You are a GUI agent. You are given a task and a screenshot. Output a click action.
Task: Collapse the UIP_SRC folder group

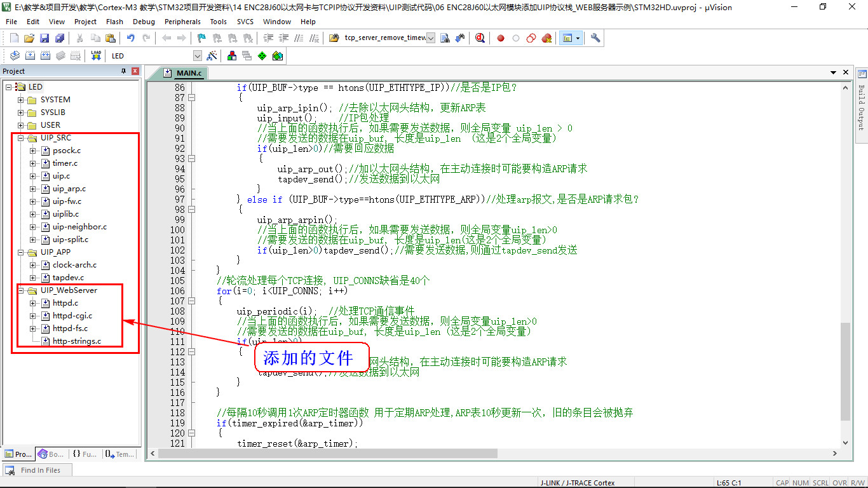click(20, 138)
